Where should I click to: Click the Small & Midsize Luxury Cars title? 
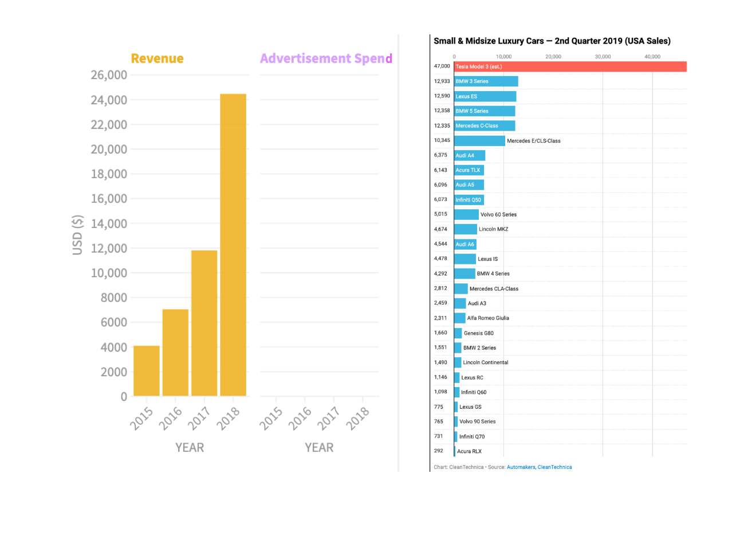(x=552, y=41)
